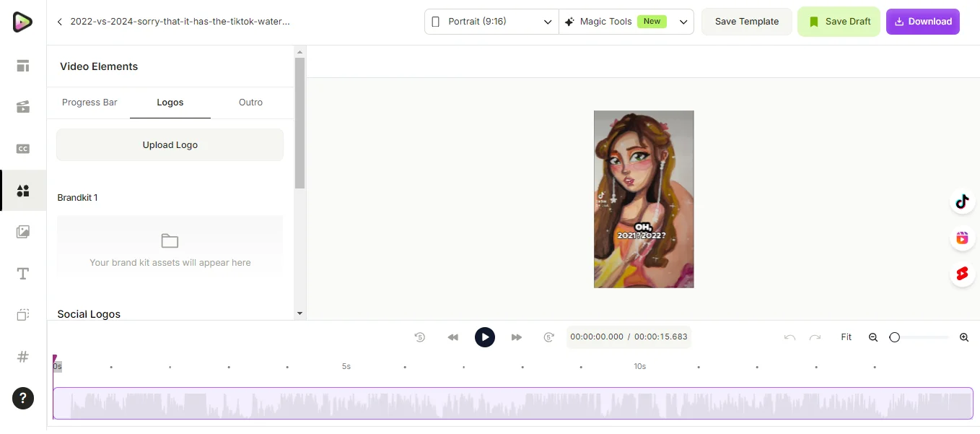980x434 pixels.
Task: Play the video
Action: 485,337
